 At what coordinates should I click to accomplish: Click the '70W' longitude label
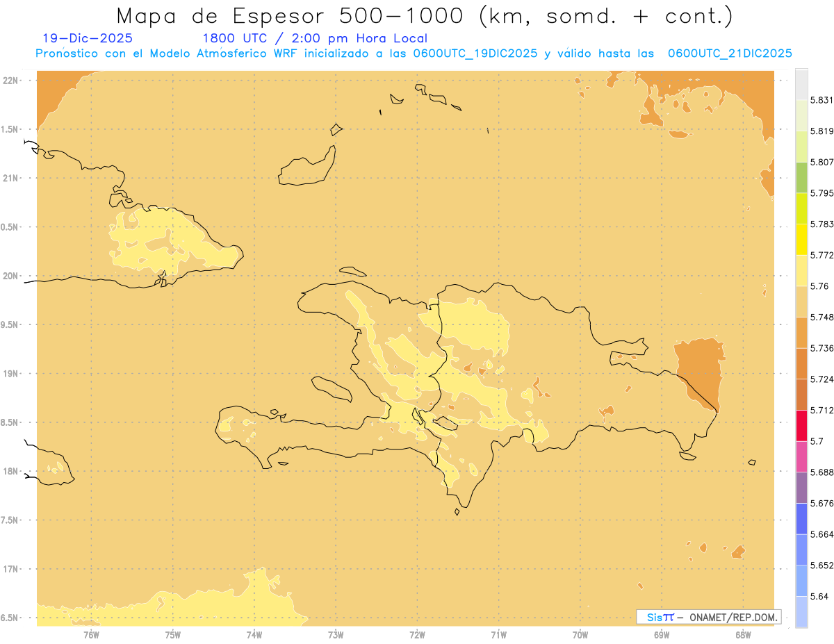click(x=580, y=634)
